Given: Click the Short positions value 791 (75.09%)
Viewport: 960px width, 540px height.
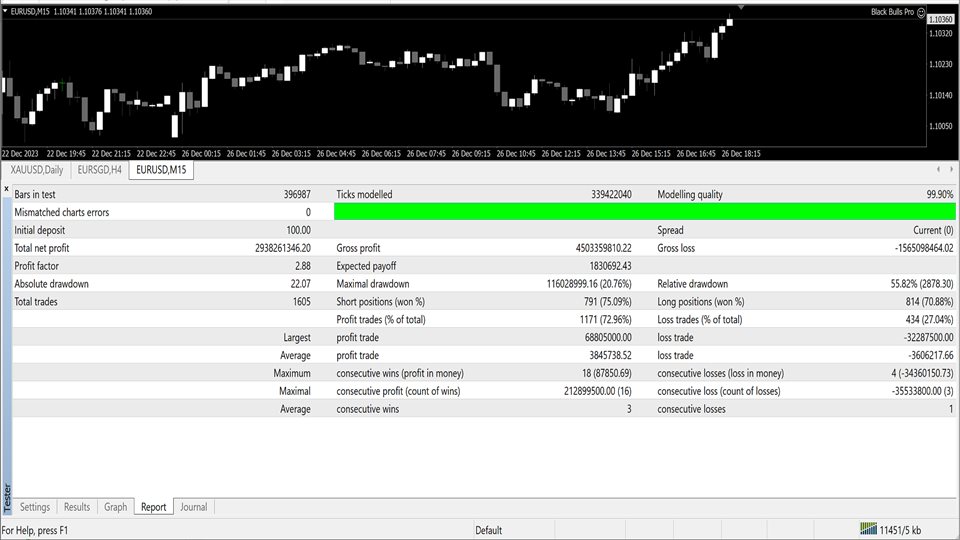Looking at the screenshot, I should pyautogui.click(x=607, y=301).
